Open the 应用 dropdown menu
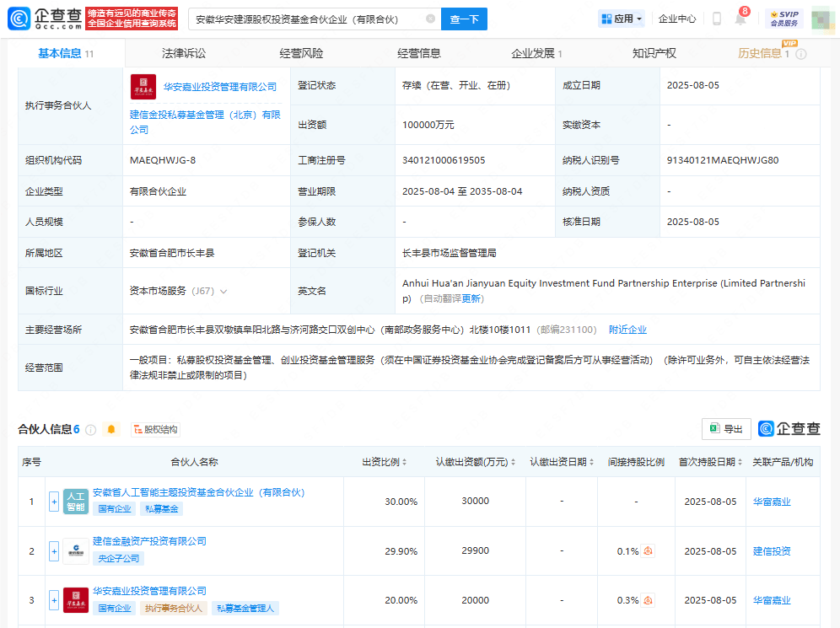 click(x=621, y=19)
